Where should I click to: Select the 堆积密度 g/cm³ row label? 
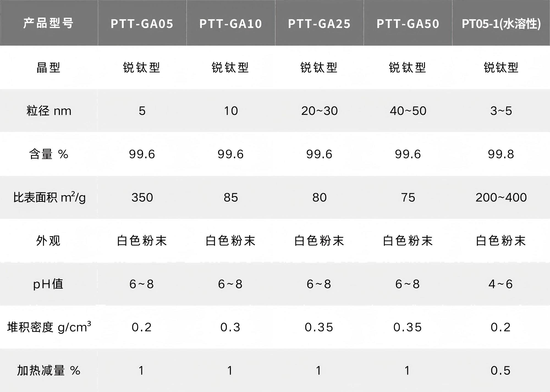(x=49, y=327)
